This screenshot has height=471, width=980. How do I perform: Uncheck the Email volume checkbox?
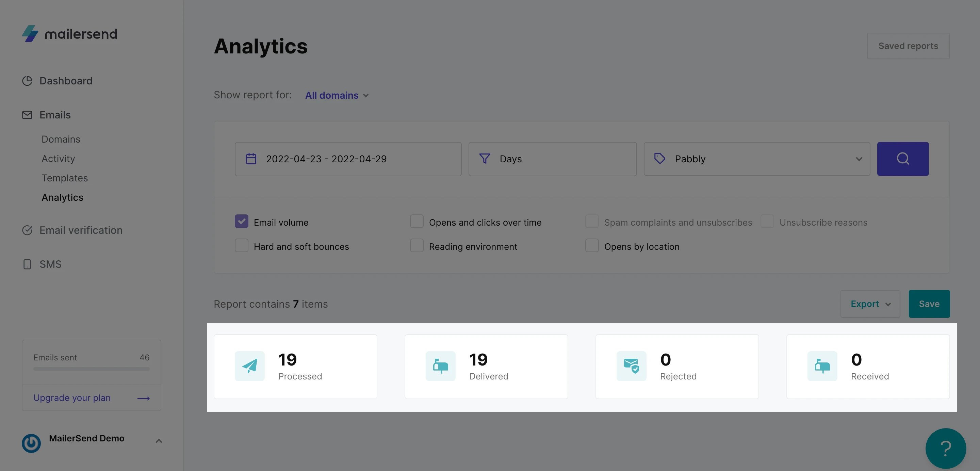(x=242, y=222)
